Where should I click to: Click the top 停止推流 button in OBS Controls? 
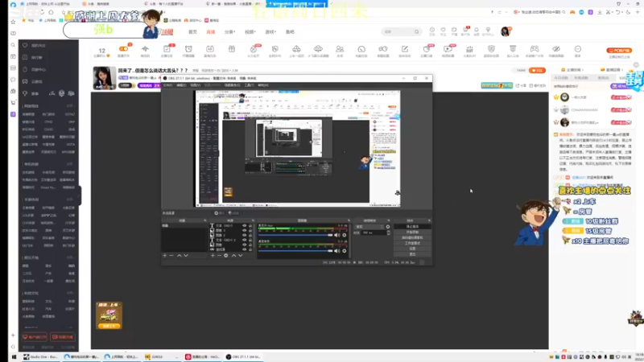coord(412,227)
